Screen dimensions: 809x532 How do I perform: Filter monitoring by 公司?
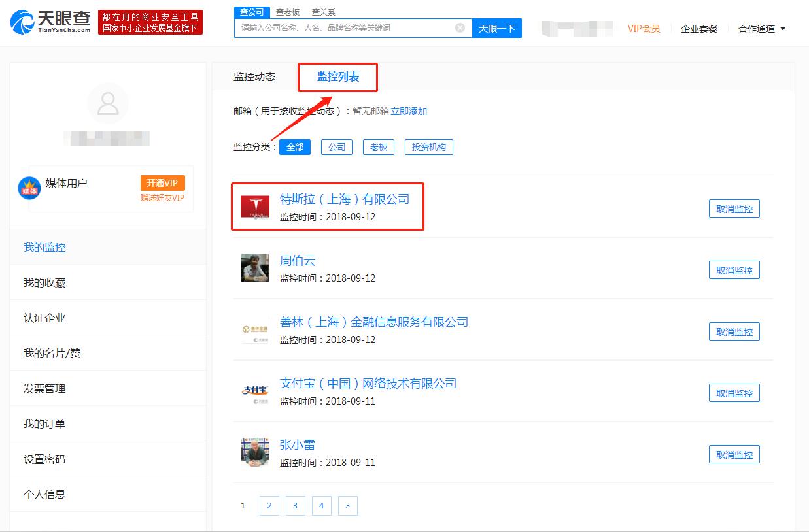[337, 147]
